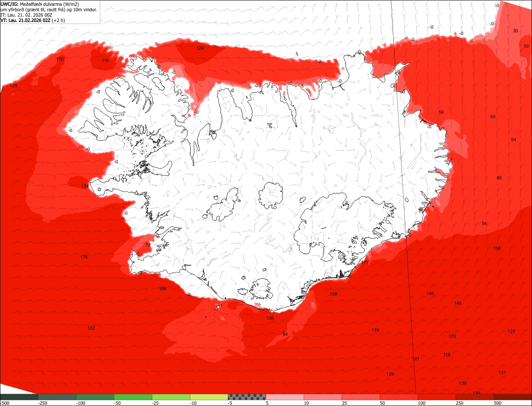Click the value '118' on the map
532x406 pixels.
click(447, 355)
